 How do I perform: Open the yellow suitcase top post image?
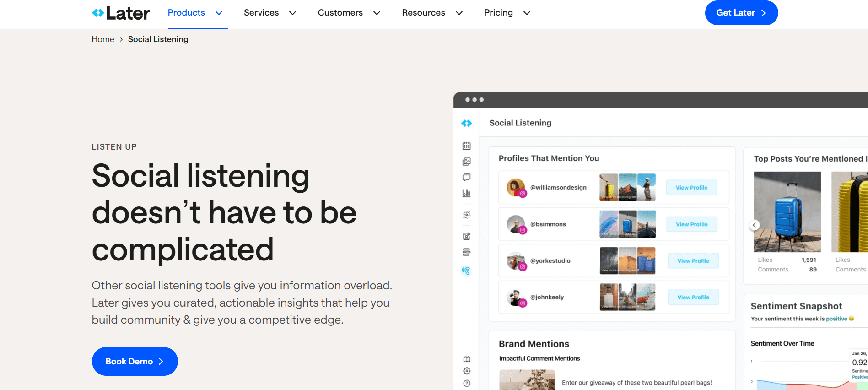[x=850, y=212]
